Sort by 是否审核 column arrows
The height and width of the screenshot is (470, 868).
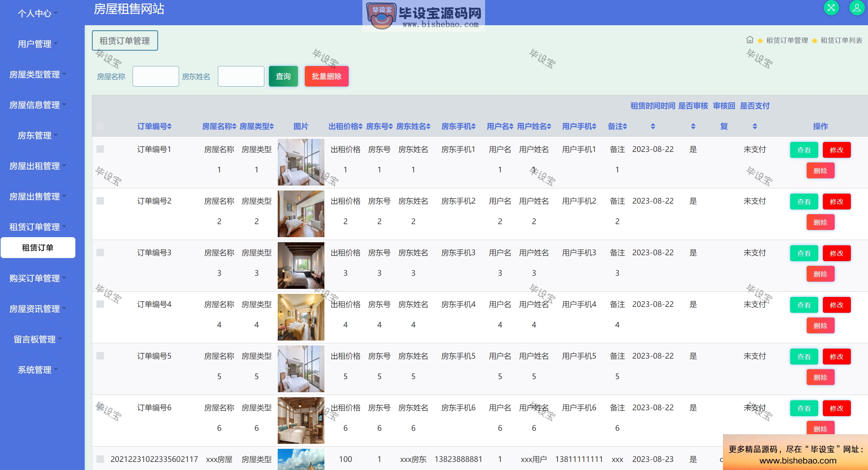click(693, 126)
